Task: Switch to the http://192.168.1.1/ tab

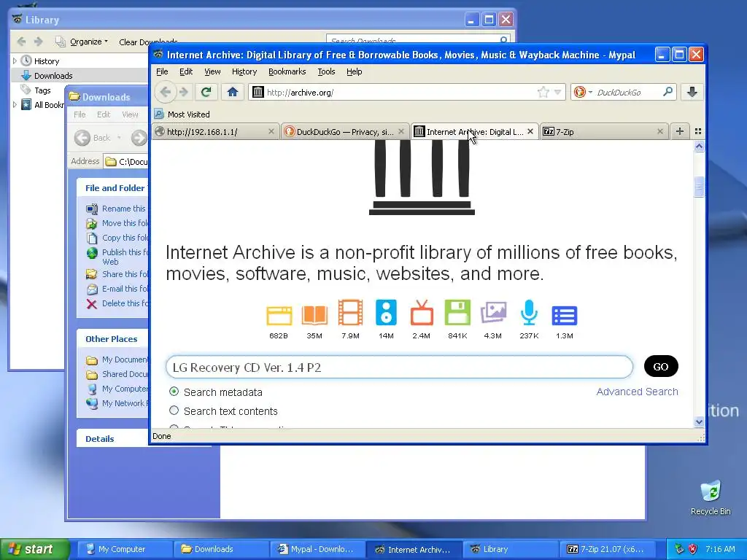Action: [215, 132]
